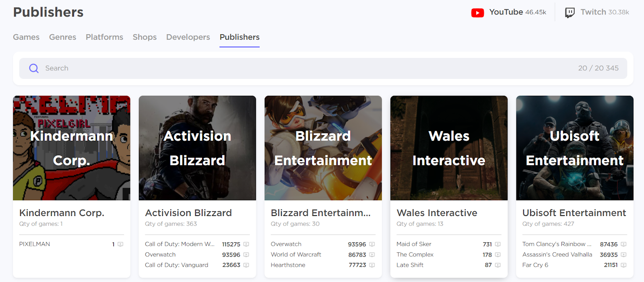Click the icon beside Maid of Sker 731
Viewport: 644px width, 282px height.
[x=498, y=244]
